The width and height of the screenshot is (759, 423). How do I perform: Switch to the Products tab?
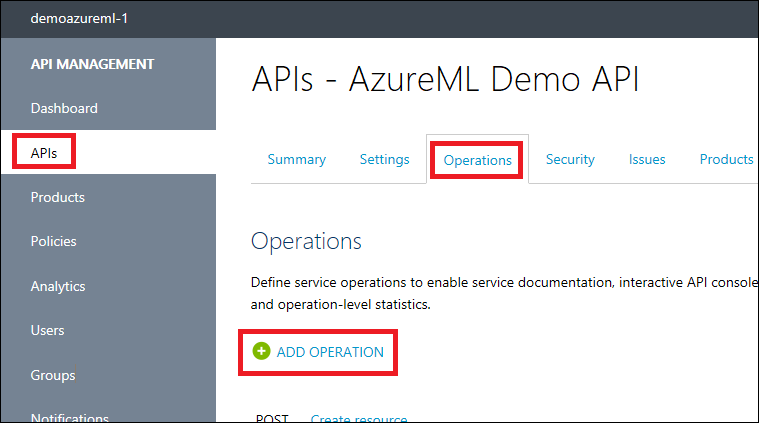click(727, 159)
